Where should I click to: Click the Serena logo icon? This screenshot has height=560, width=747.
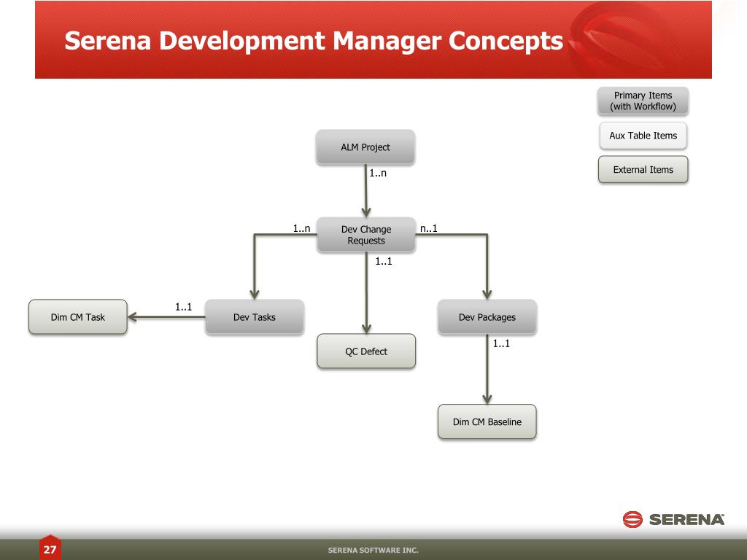coord(632,519)
